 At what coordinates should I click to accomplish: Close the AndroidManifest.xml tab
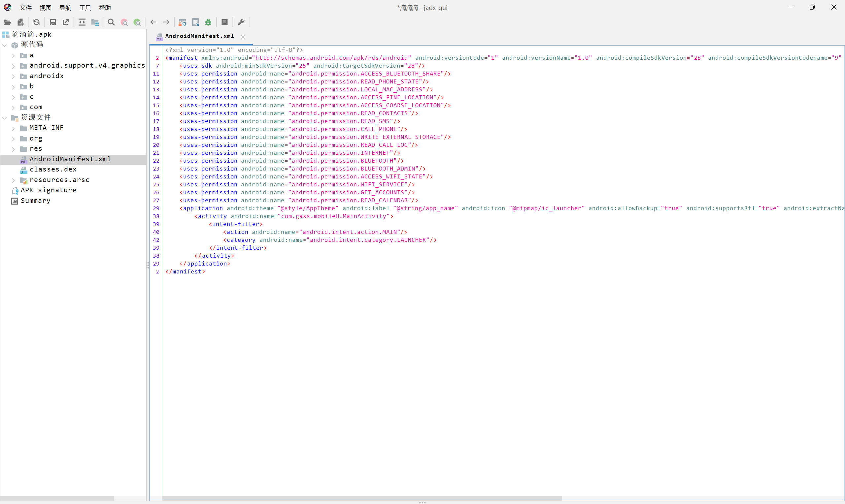(243, 37)
